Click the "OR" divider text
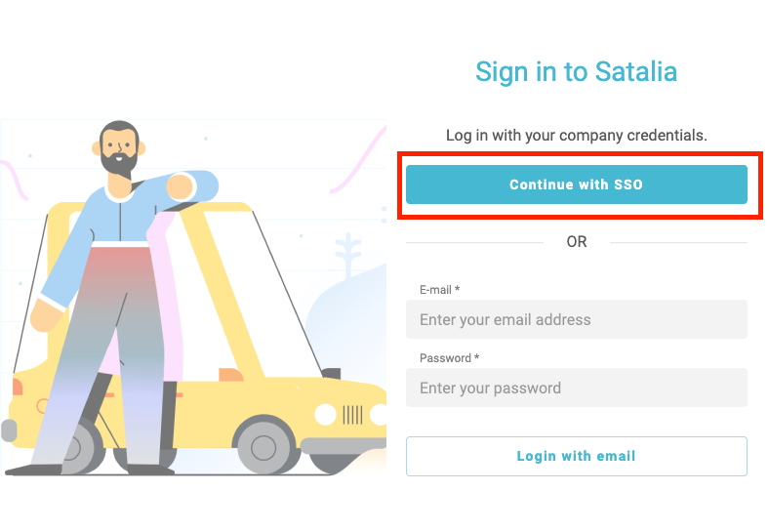 [576, 241]
